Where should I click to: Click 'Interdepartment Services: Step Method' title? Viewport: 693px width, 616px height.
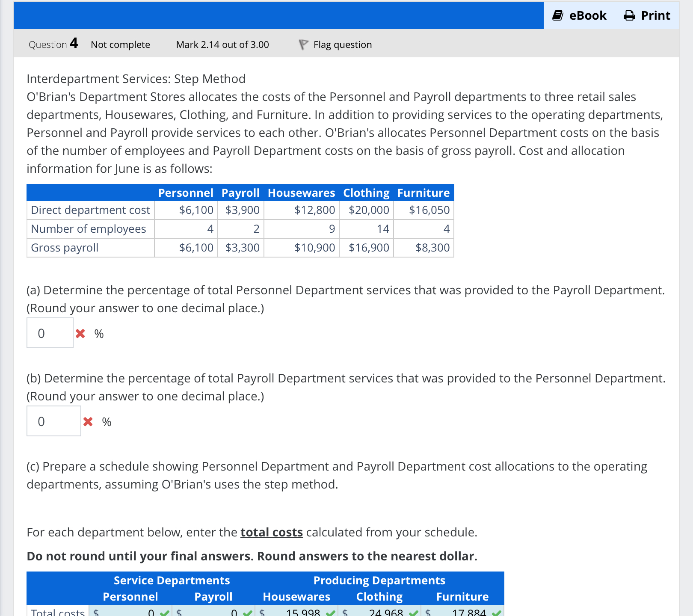pos(136,79)
